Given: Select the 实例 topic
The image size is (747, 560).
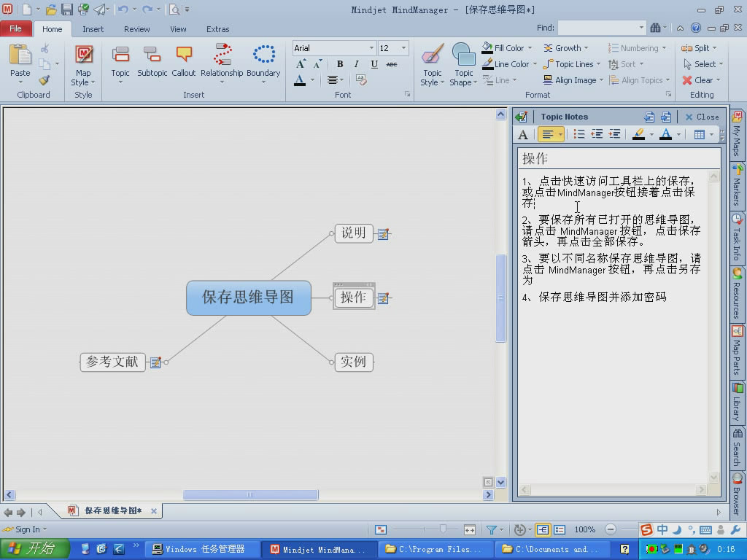Looking at the screenshot, I should click(354, 362).
